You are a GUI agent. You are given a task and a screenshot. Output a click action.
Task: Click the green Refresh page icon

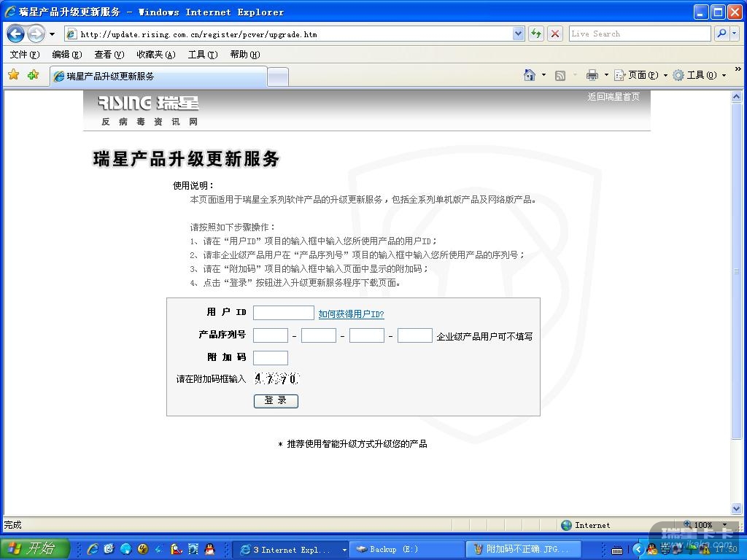click(x=536, y=34)
